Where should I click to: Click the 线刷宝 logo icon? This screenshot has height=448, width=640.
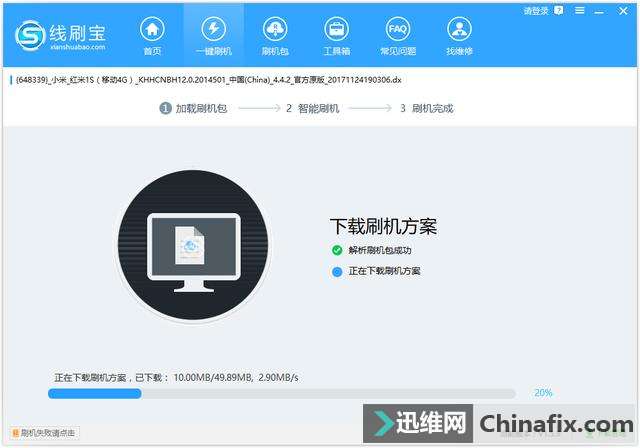point(30,36)
